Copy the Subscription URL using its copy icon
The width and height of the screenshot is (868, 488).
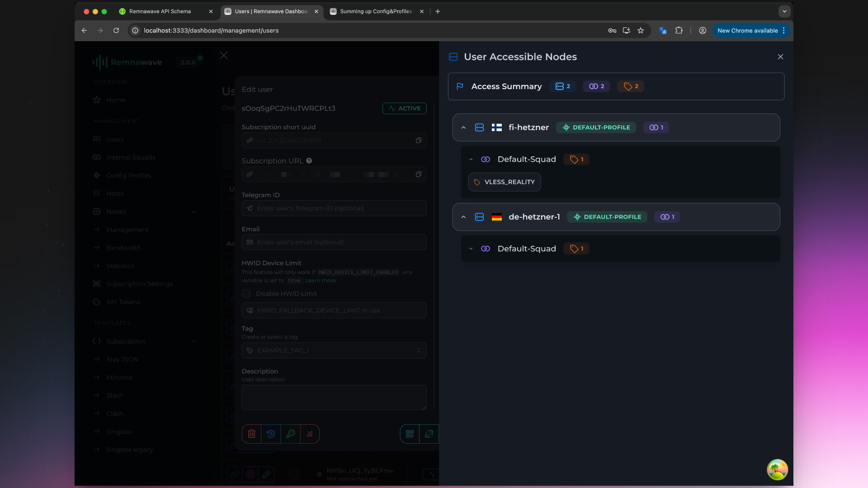pos(419,174)
